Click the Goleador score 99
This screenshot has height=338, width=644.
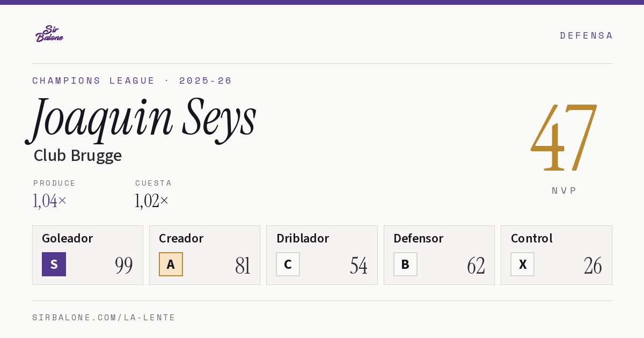(124, 266)
